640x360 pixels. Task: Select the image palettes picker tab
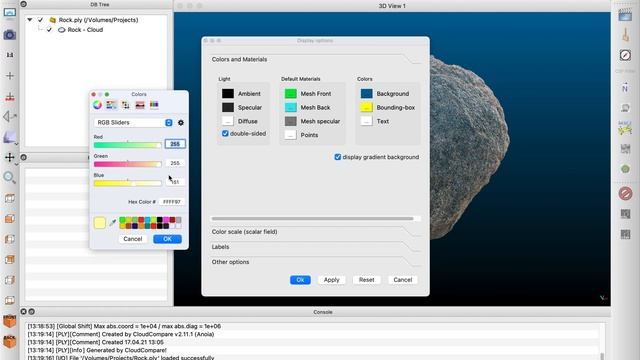[x=140, y=105]
